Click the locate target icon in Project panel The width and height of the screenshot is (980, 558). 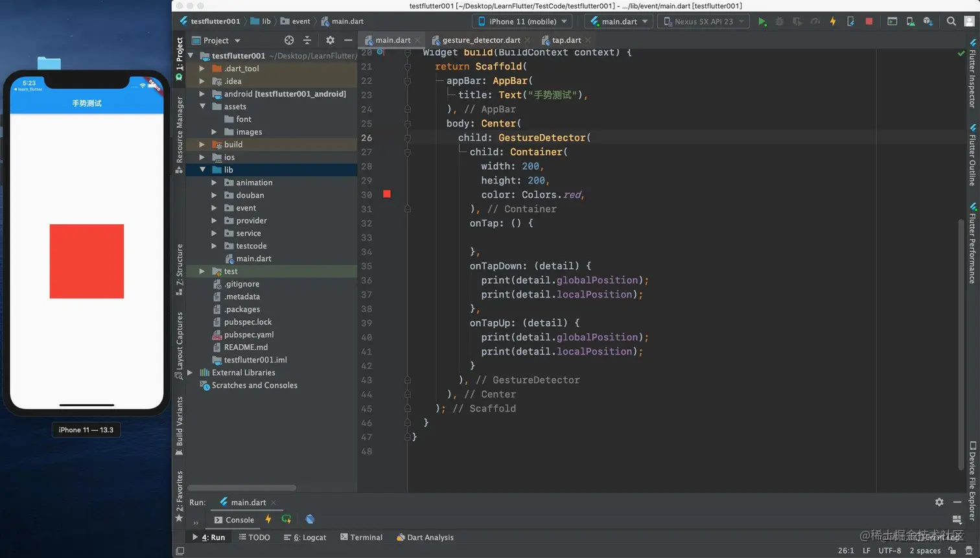click(289, 40)
